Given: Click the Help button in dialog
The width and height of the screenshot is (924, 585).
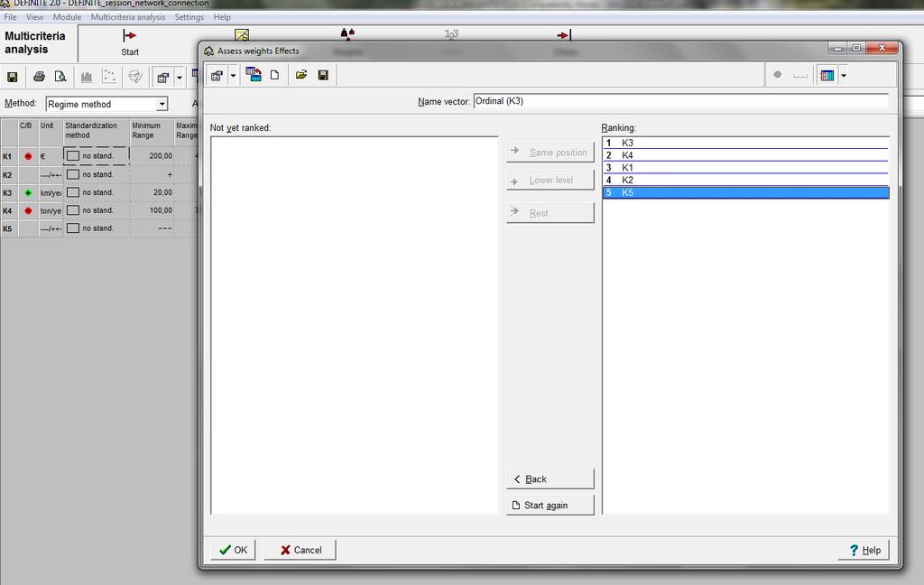Looking at the screenshot, I should tap(864, 550).
